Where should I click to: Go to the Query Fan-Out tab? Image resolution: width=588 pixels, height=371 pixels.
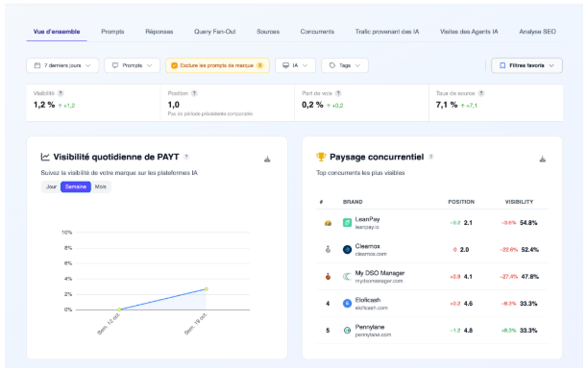pyautogui.click(x=215, y=32)
